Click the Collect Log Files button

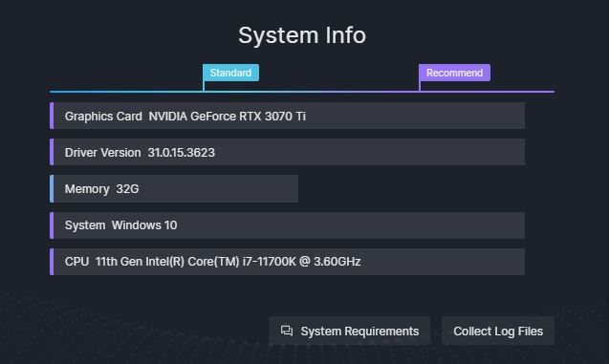pos(498,331)
